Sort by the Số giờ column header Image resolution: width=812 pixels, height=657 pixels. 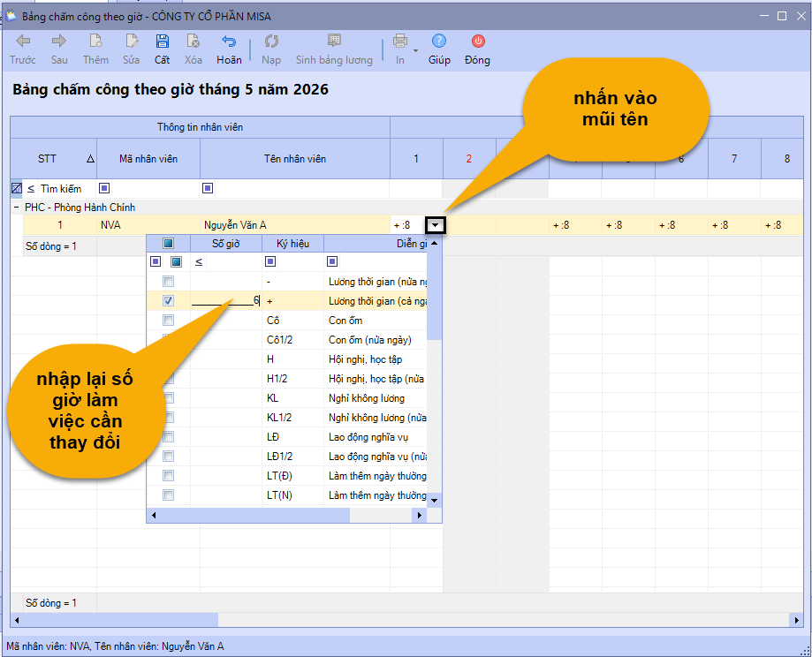(x=226, y=244)
